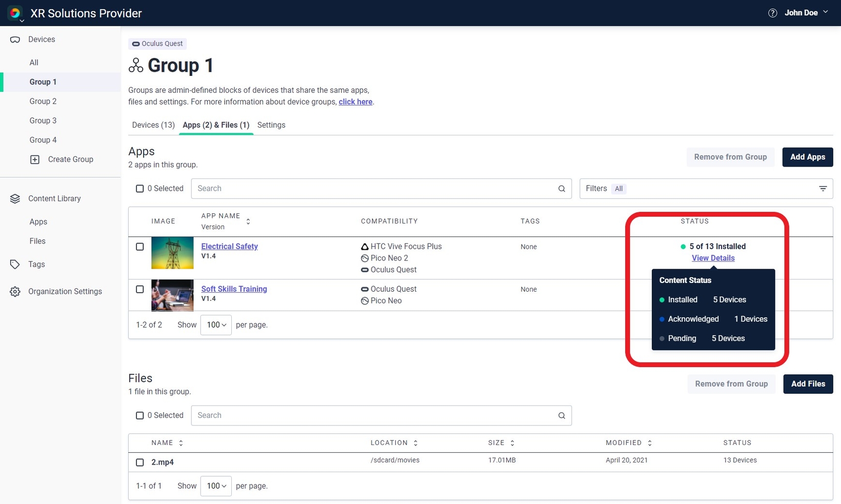Click the Create Group plus icon

(x=35, y=159)
